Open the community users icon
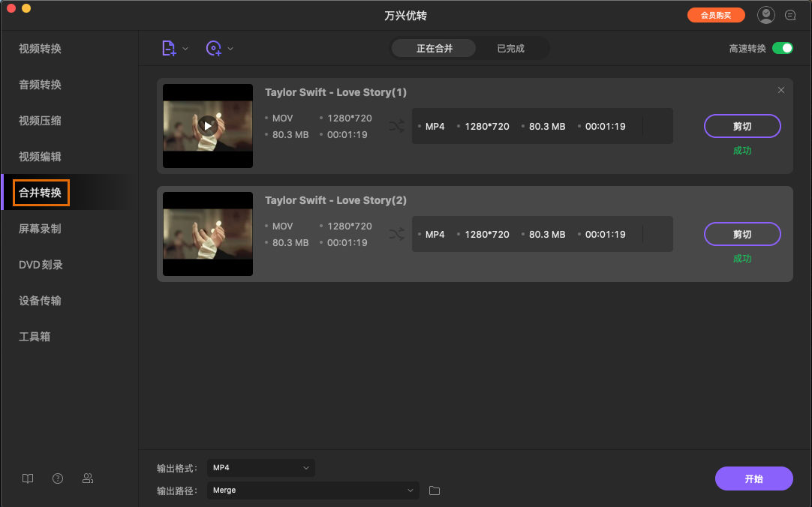Viewport: 812px width, 507px height. pyautogui.click(x=88, y=478)
